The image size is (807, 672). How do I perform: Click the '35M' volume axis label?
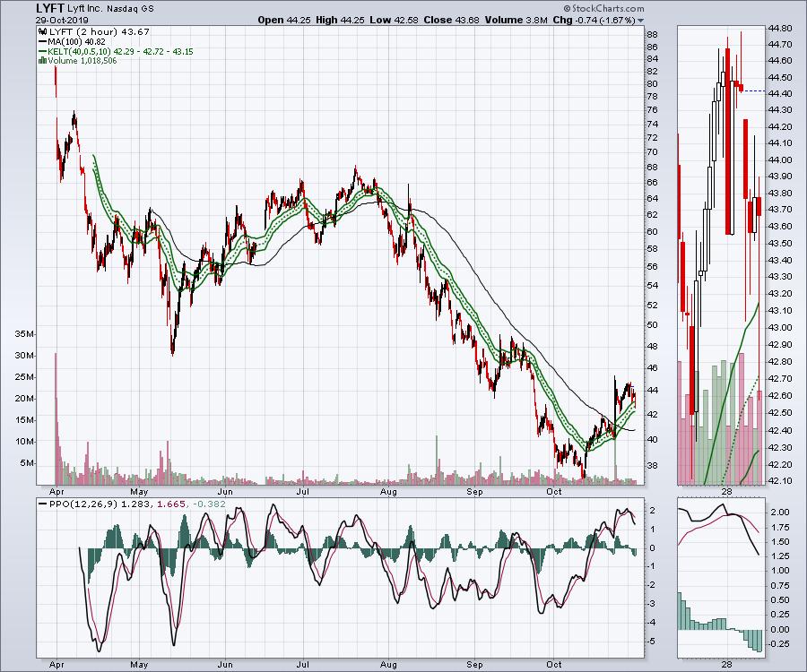[x=25, y=333]
